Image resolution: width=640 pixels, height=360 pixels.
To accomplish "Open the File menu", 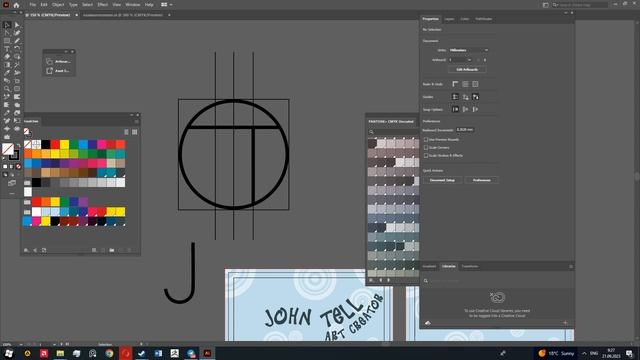I will 33,5.
